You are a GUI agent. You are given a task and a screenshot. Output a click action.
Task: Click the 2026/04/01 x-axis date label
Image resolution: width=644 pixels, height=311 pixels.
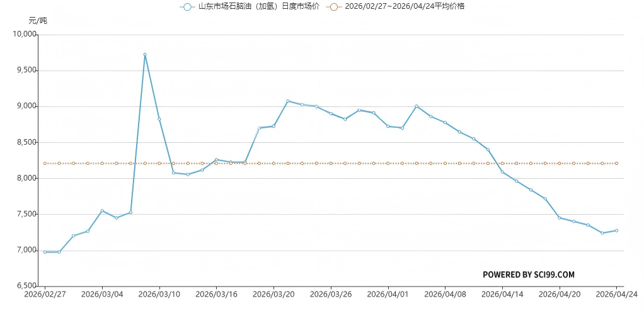388,294
